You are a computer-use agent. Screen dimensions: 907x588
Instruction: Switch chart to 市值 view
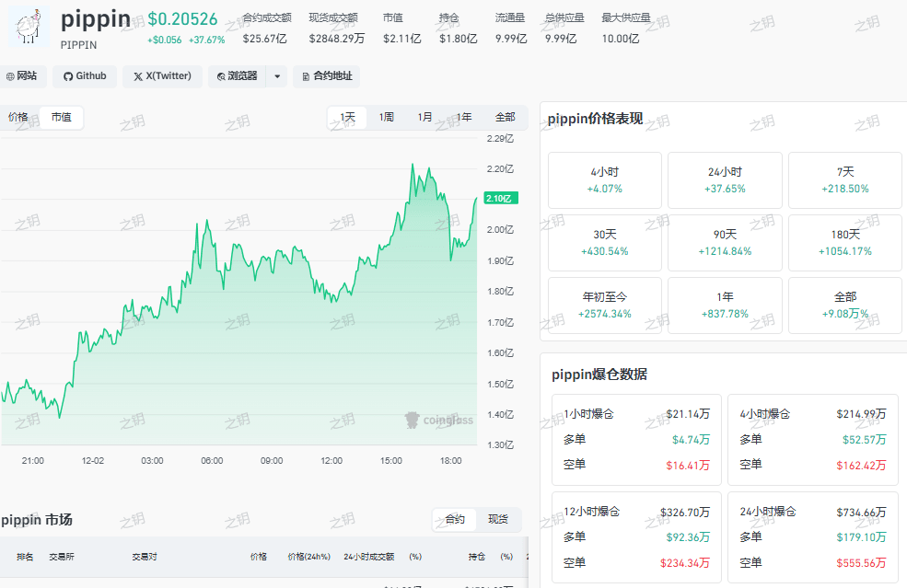62,118
